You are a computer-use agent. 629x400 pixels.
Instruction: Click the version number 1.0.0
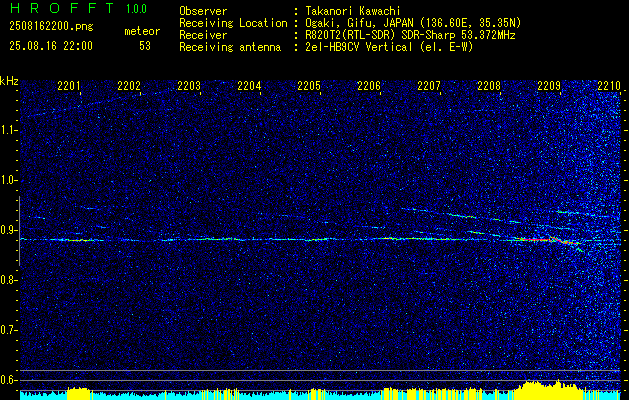(x=136, y=8)
